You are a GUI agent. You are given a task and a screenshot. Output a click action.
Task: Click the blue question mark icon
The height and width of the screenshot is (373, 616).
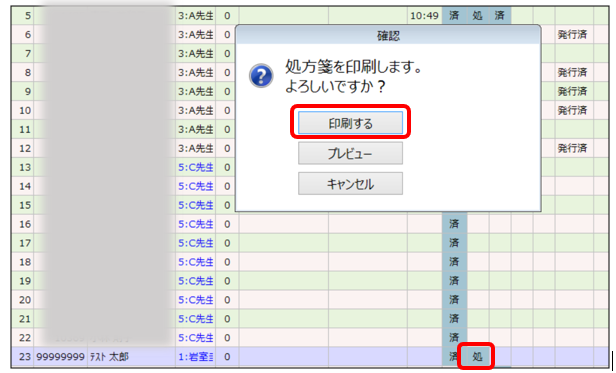coord(261,75)
